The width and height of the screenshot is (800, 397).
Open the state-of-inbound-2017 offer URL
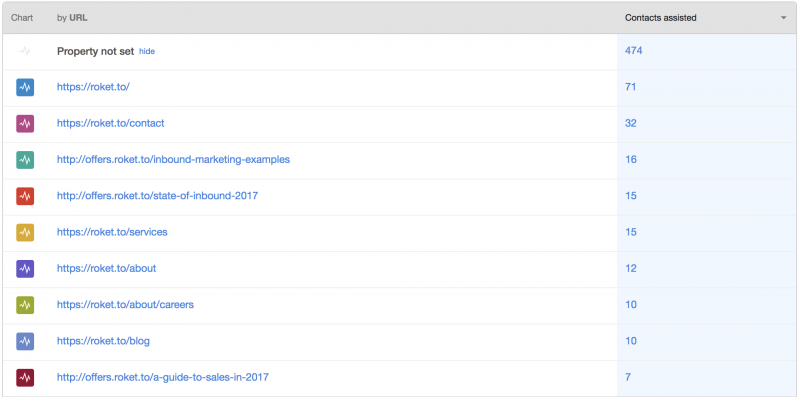(x=157, y=195)
